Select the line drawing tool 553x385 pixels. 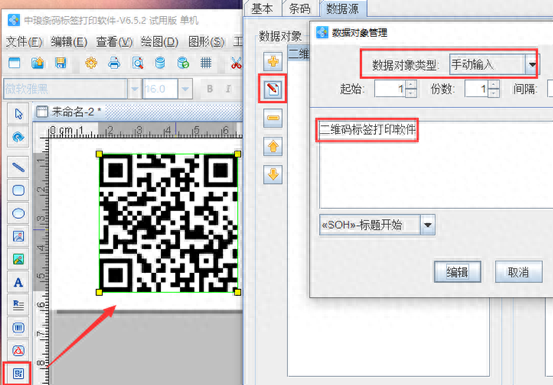pyautogui.click(x=18, y=167)
